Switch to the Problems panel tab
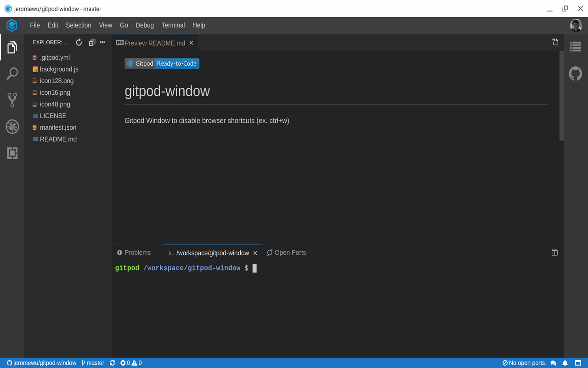This screenshot has height=368, width=588. click(x=134, y=253)
